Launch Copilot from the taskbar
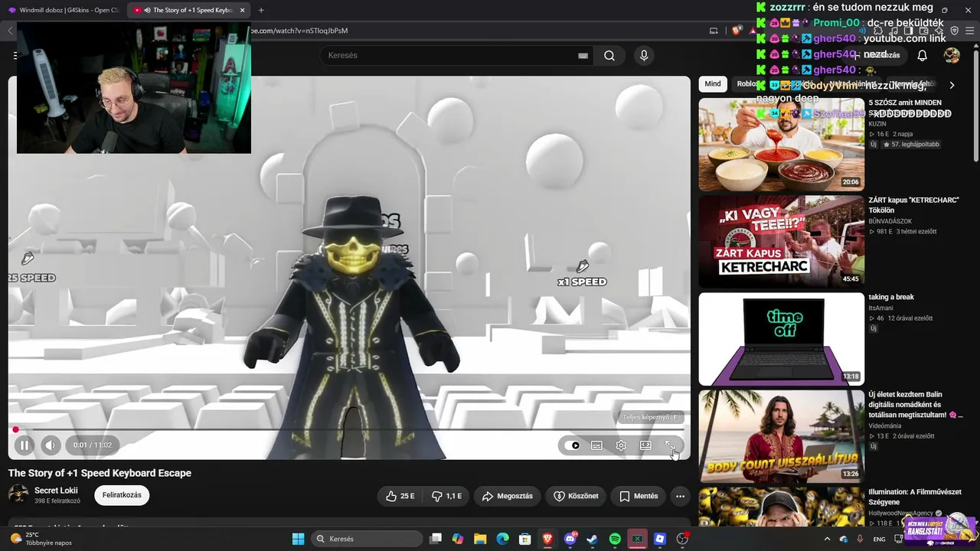Screen dimensions: 980x551 pos(458,539)
